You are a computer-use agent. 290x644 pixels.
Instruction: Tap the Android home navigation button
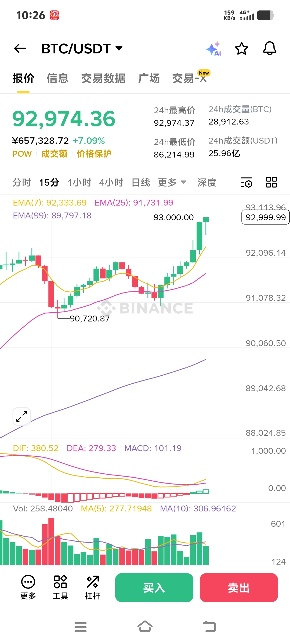(x=145, y=627)
